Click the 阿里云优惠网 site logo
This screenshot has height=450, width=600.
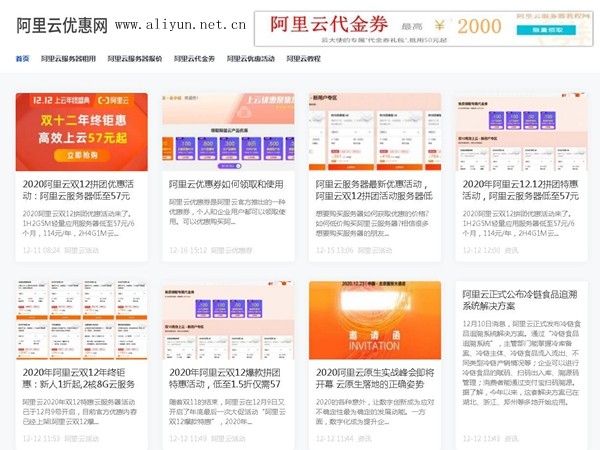click(62, 25)
